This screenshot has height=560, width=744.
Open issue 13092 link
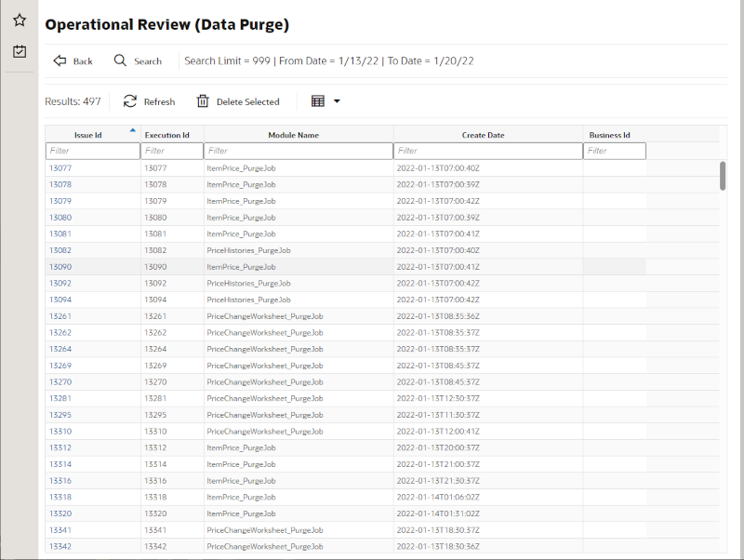click(x=60, y=284)
